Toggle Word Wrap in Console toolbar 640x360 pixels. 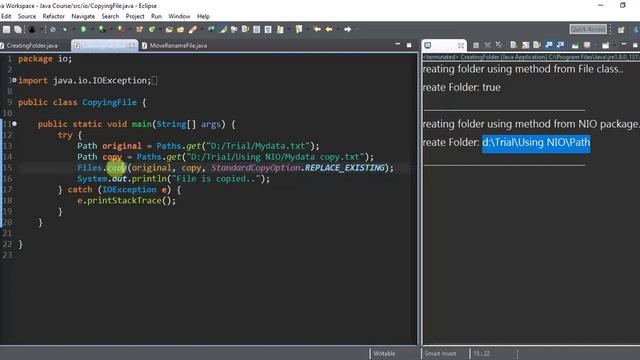click(x=537, y=45)
